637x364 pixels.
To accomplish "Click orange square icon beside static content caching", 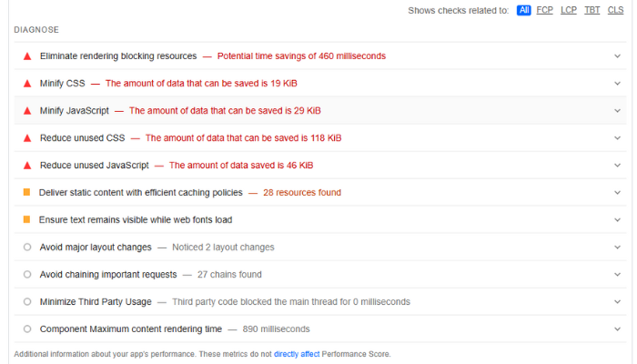I will (27, 193).
